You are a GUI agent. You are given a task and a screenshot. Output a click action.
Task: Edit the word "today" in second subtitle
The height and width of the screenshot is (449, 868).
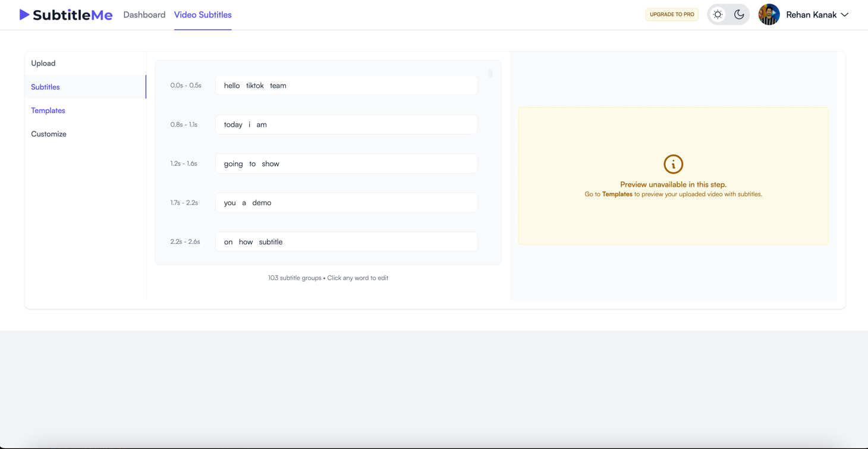pos(233,125)
